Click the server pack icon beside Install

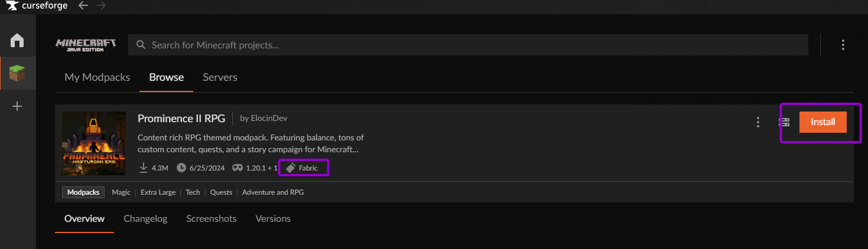click(x=784, y=122)
